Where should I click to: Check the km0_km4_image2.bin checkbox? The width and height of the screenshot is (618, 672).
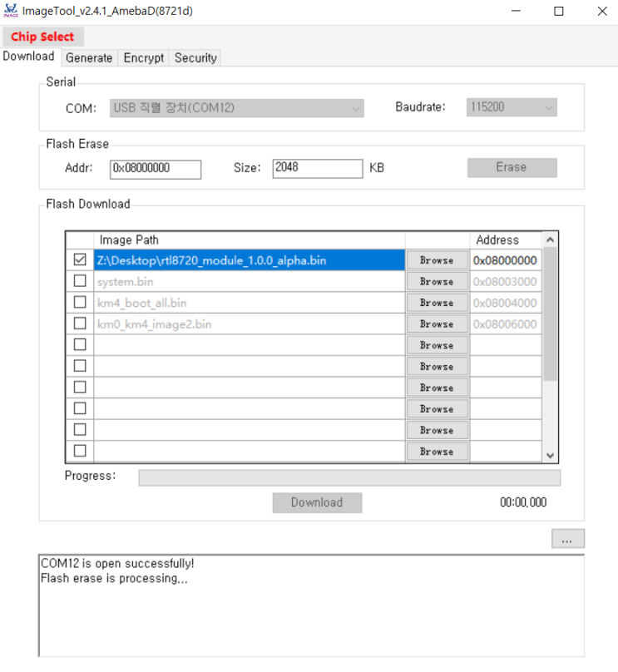point(80,324)
